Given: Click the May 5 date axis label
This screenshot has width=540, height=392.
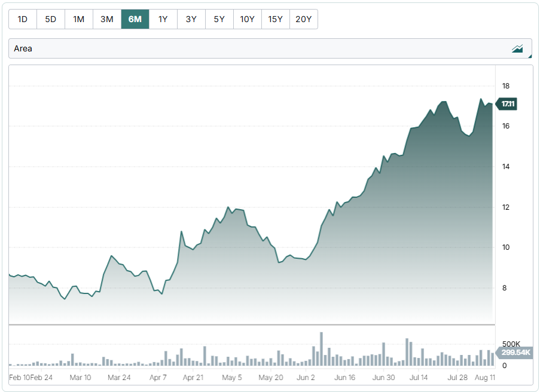Looking at the screenshot, I should [x=232, y=378].
